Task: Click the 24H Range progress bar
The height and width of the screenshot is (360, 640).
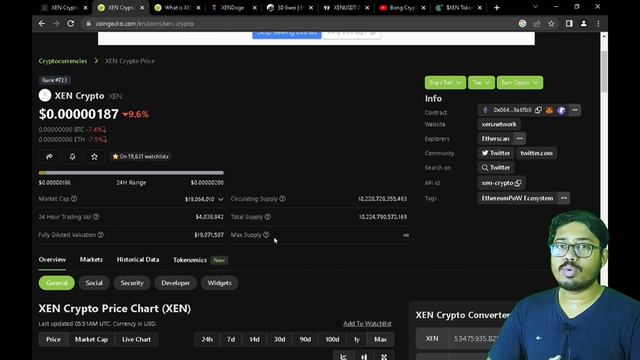Action: click(x=131, y=173)
